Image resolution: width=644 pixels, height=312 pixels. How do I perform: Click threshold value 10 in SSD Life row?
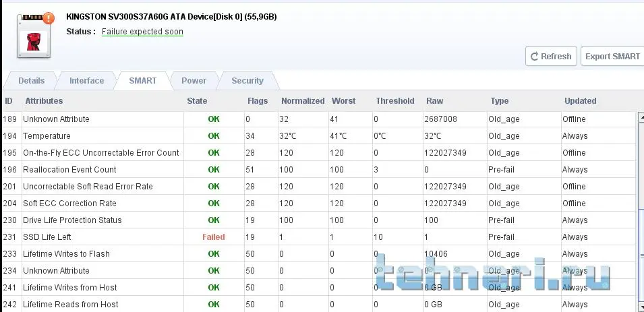coord(378,237)
